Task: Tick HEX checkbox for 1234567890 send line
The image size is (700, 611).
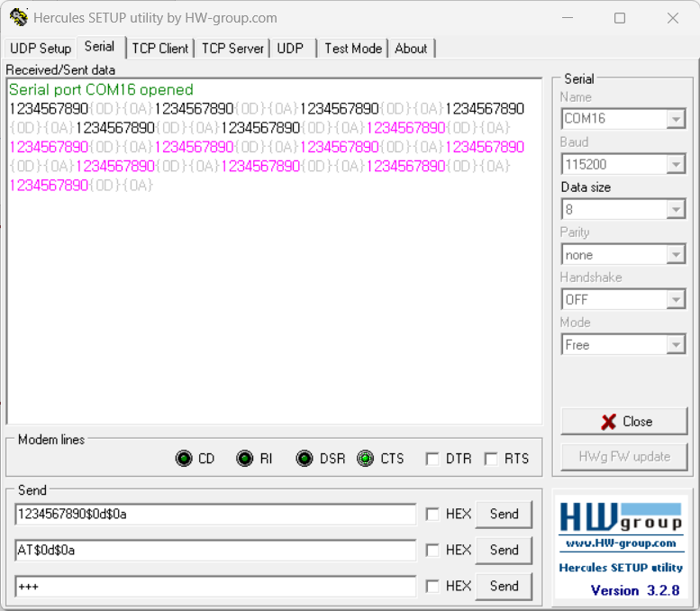Action: (x=432, y=514)
